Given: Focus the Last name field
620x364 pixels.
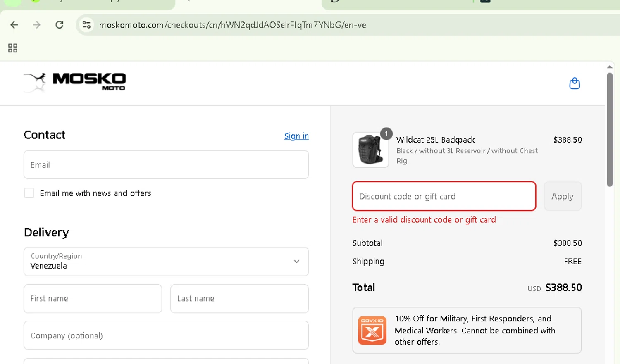Looking at the screenshot, I should tap(239, 298).
